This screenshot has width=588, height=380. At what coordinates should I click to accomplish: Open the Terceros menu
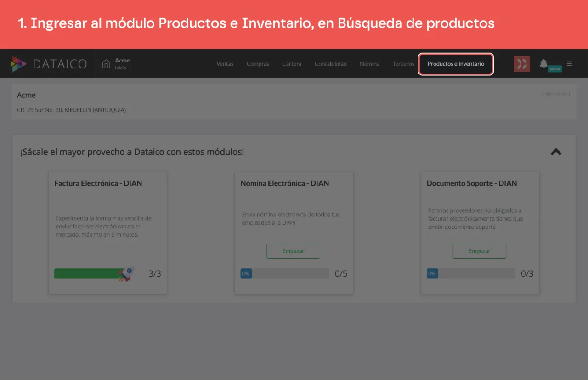click(x=403, y=64)
